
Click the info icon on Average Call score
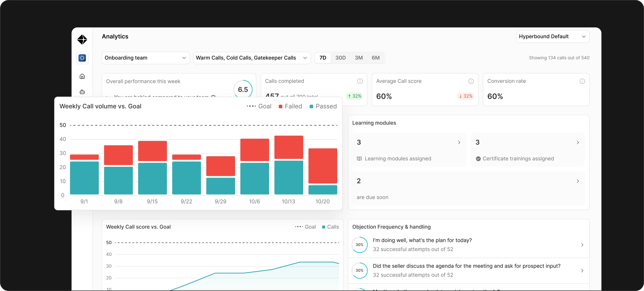[x=471, y=81]
